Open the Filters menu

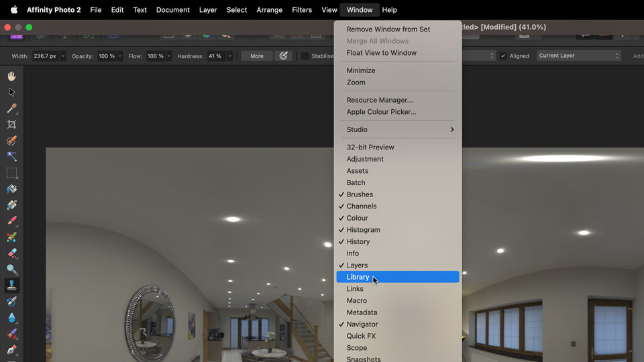click(302, 10)
